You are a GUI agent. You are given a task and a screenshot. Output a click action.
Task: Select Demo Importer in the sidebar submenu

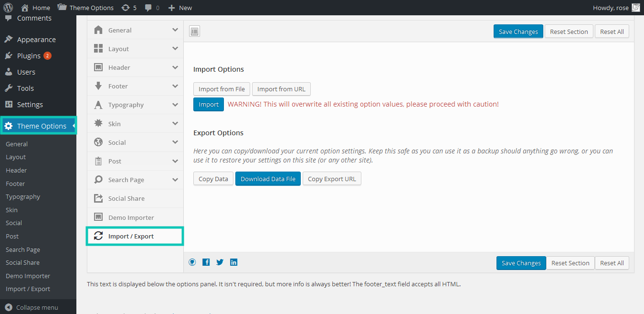[28, 276]
